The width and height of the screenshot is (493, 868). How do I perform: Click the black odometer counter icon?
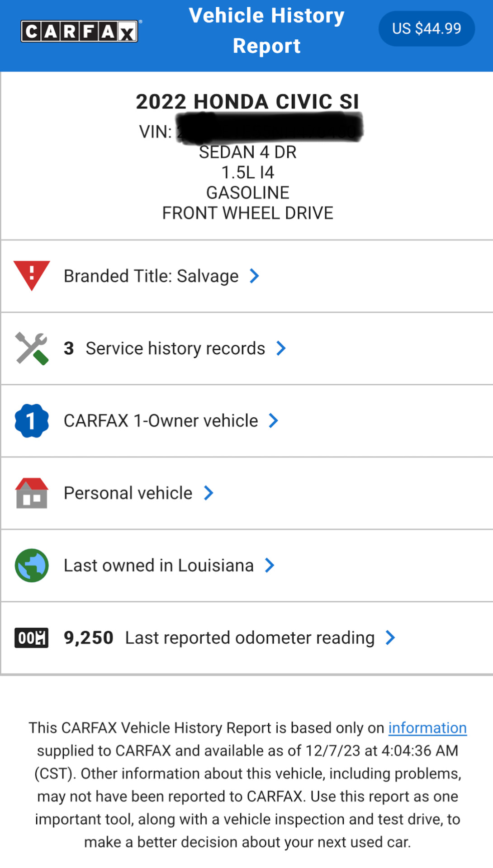click(32, 638)
